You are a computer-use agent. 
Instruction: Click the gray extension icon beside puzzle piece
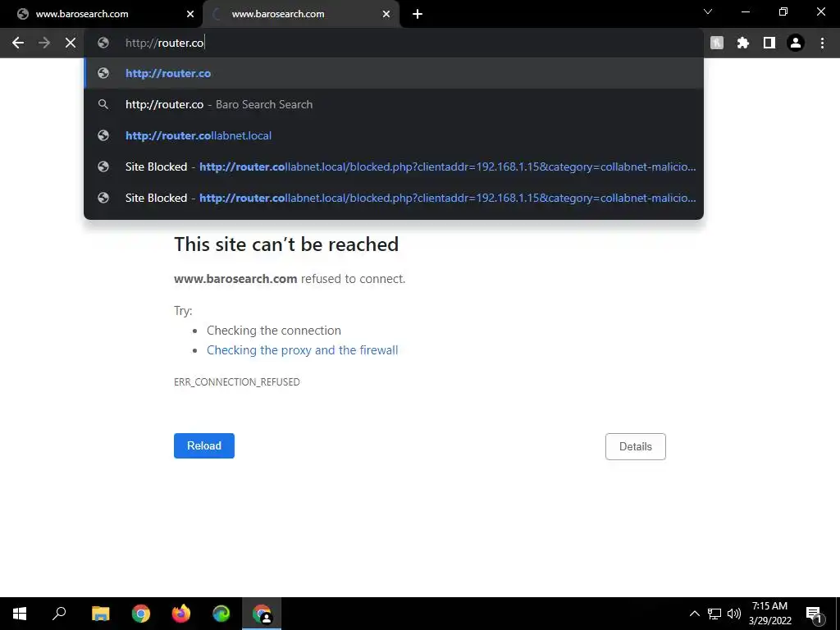(x=717, y=43)
